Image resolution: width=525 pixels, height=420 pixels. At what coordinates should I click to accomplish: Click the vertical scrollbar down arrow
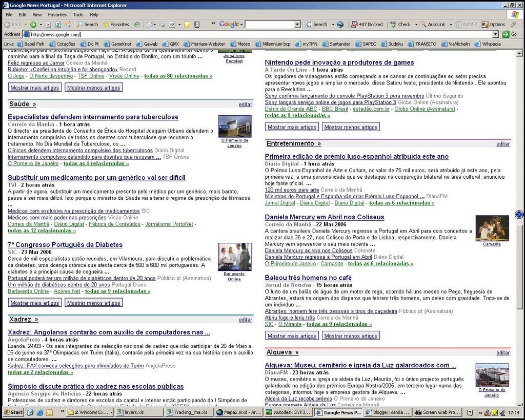pyautogui.click(x=519, y=404)
